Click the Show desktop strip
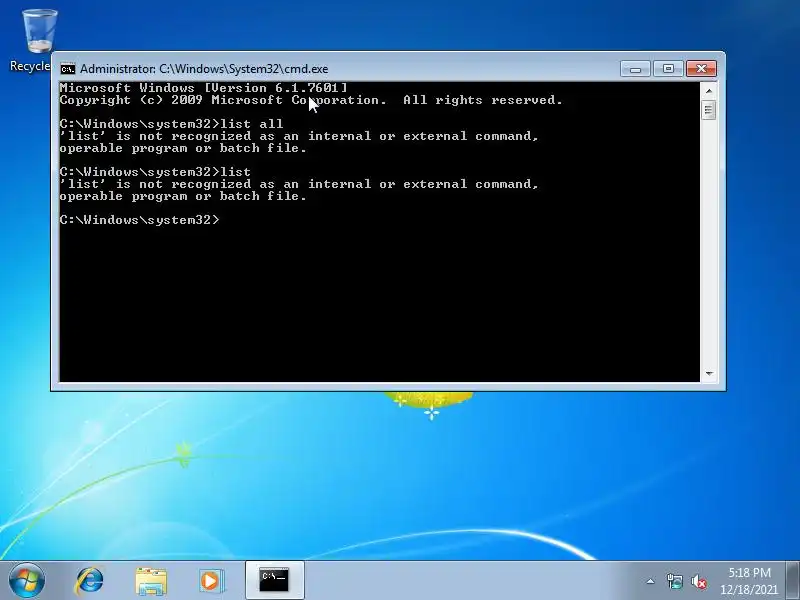The width and height of the screenshot is (800, 600). click(x=792, y=580)
